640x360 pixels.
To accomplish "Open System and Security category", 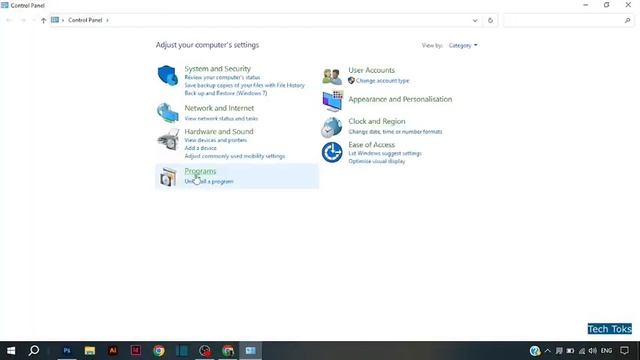I will [x=218, y=69].
